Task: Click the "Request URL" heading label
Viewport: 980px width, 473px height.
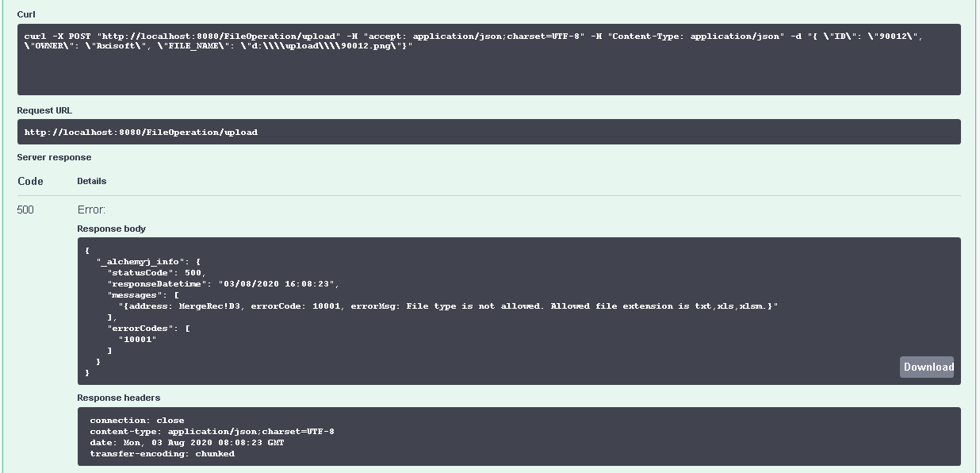Action: [44, 110]
